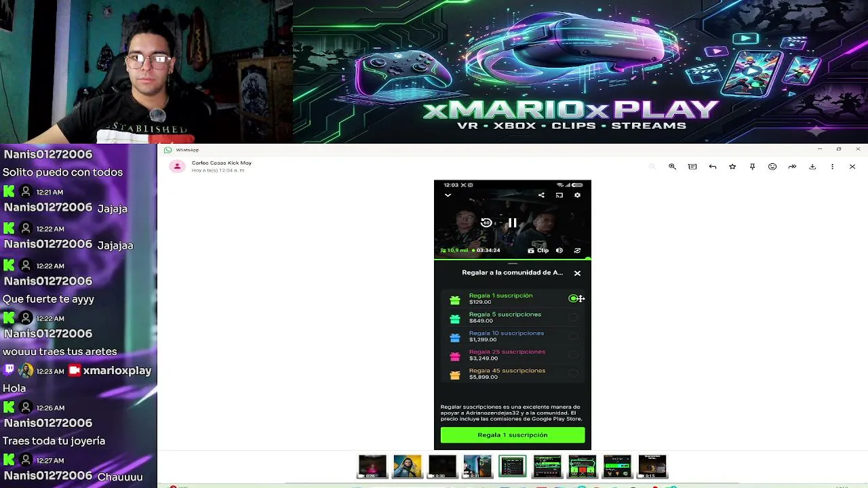Select the Regala 5 suscripciones radio button
Viewport: 868px width, 488px height.
pyautogui.click(x=574, y=317)
